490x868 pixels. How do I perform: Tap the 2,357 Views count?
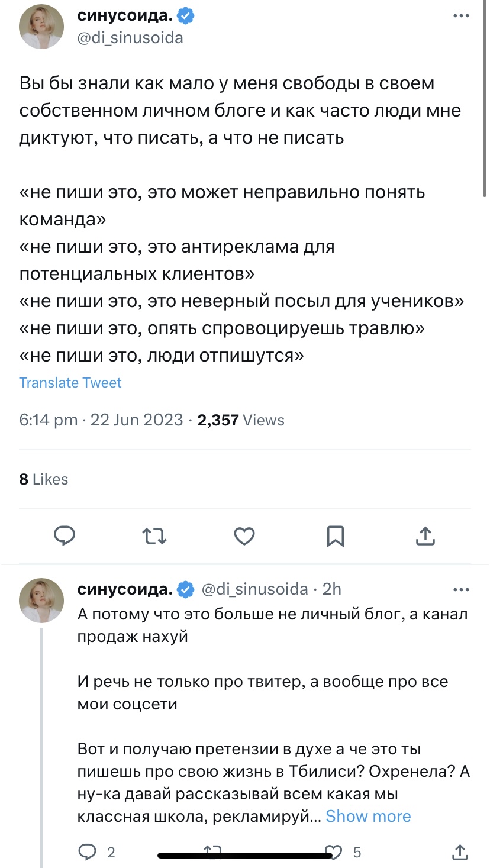pos(241,420)
